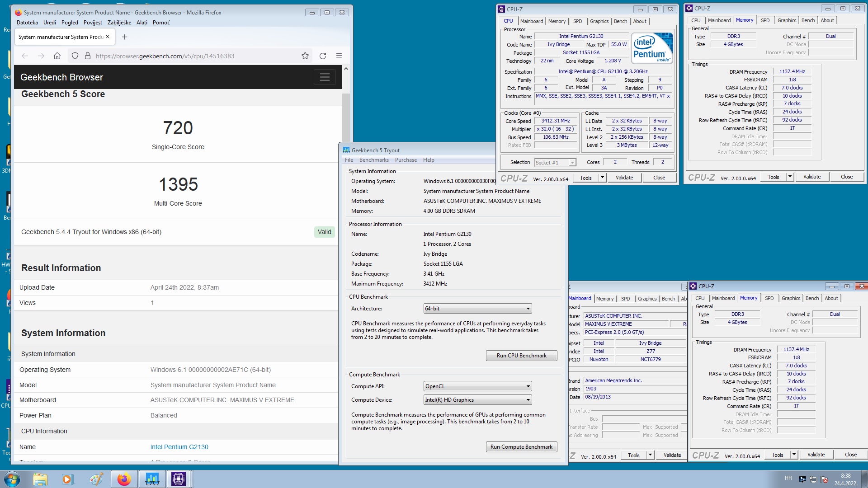Open the Purchase menu in Geekbench

coord(406,160)
